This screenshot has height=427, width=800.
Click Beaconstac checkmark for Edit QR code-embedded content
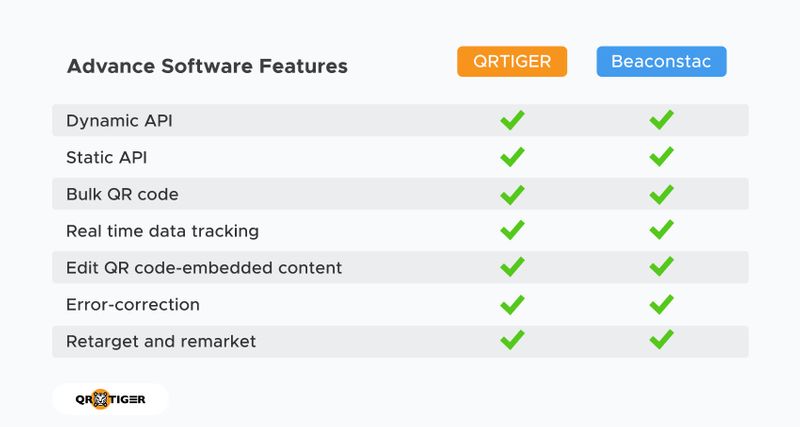(661, 267)
